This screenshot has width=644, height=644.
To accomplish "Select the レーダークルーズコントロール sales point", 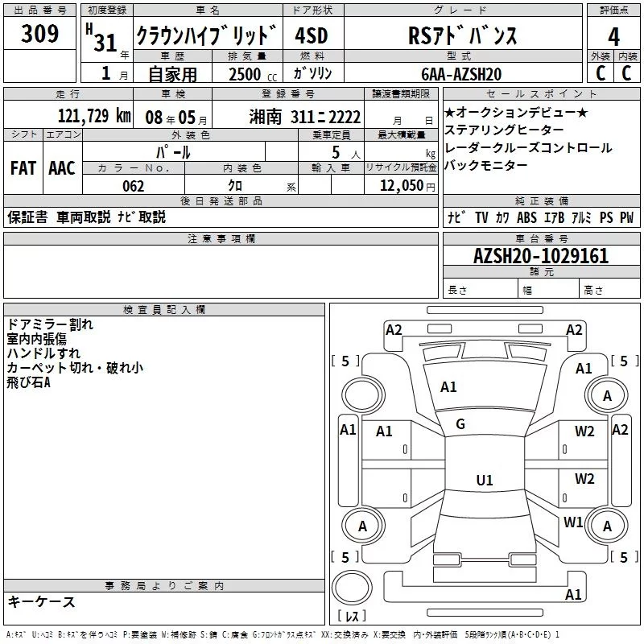I will tap(527, 147).
